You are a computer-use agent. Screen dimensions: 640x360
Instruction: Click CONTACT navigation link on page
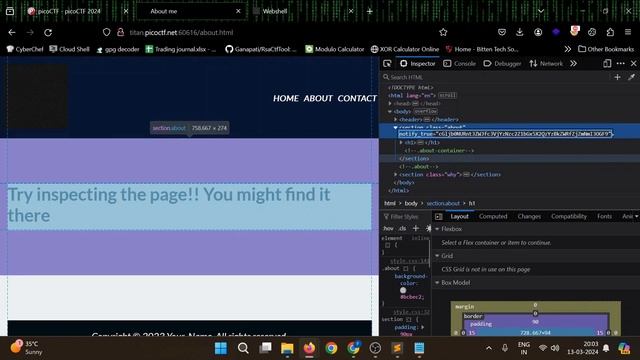(357, 98)
